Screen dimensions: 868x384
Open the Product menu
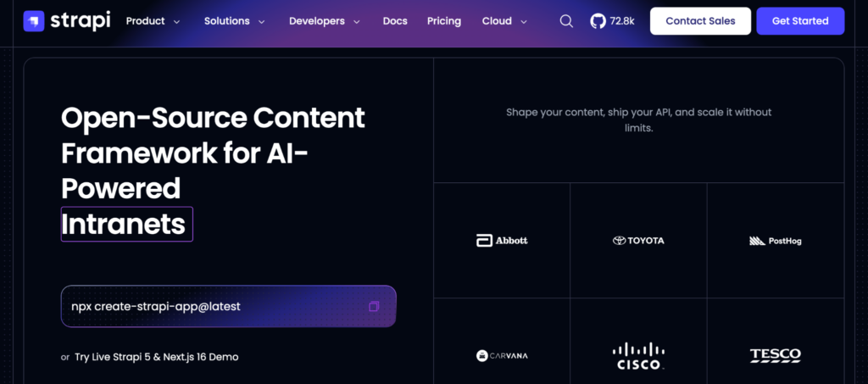[x=146, y=21]
